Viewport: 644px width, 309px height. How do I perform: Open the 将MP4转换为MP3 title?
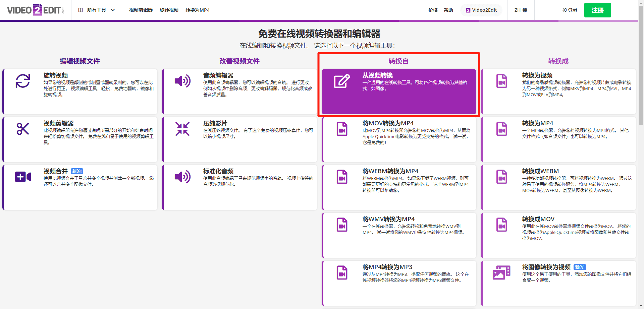point(387,267)
